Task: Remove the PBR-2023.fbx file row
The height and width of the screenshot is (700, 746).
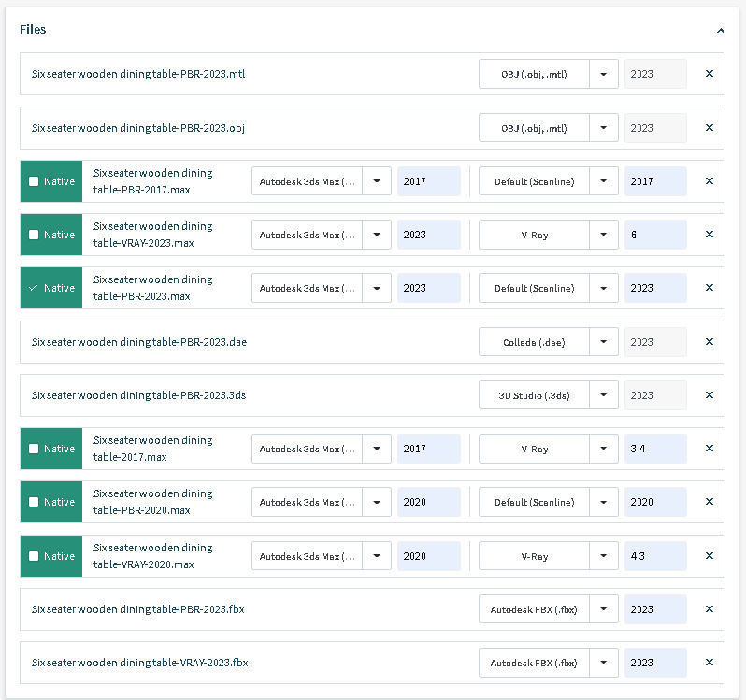Action: click(709, 609)
